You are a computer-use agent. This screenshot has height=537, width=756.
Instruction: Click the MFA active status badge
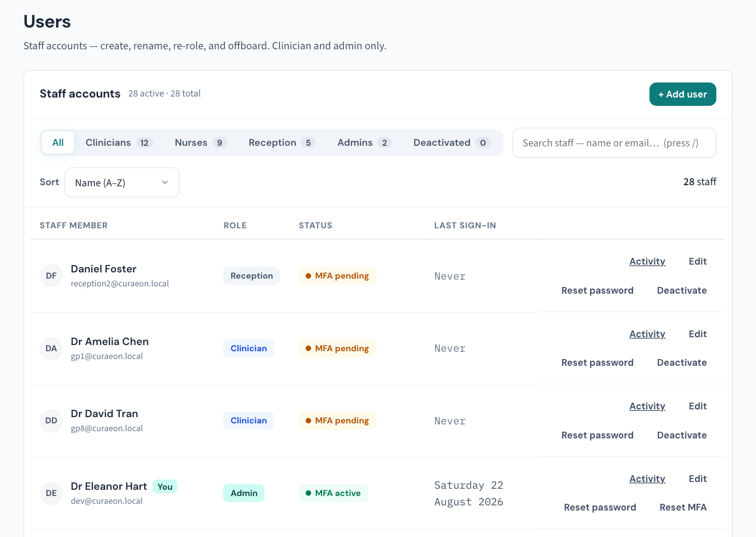[x=333, y=493]
